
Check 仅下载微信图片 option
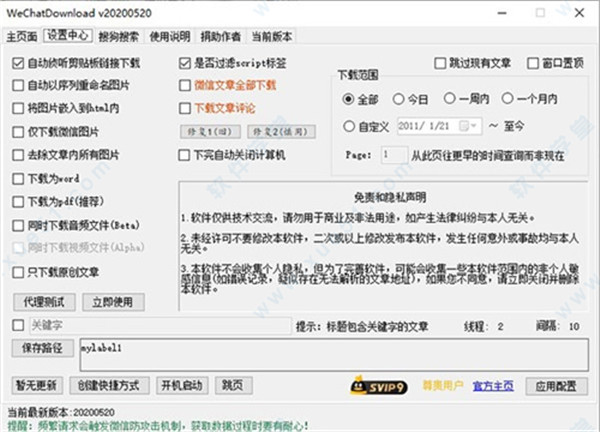[18, 132]
